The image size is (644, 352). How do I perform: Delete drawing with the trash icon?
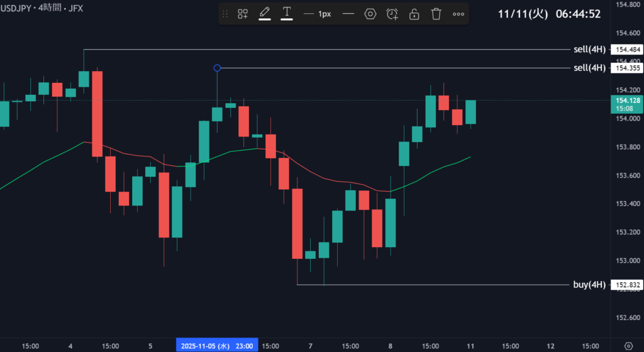tap(436, 14)
